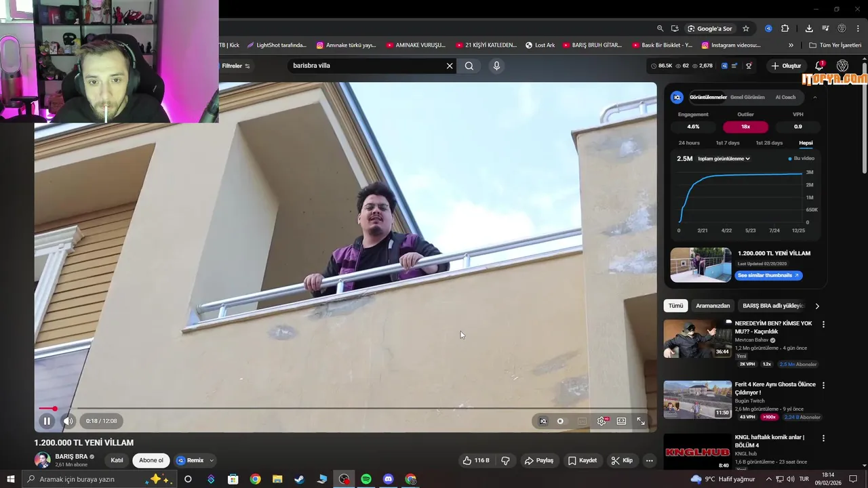Select the Genel Görünüm tab
This screenshot has height=488, width=868.
click(747, 97)
